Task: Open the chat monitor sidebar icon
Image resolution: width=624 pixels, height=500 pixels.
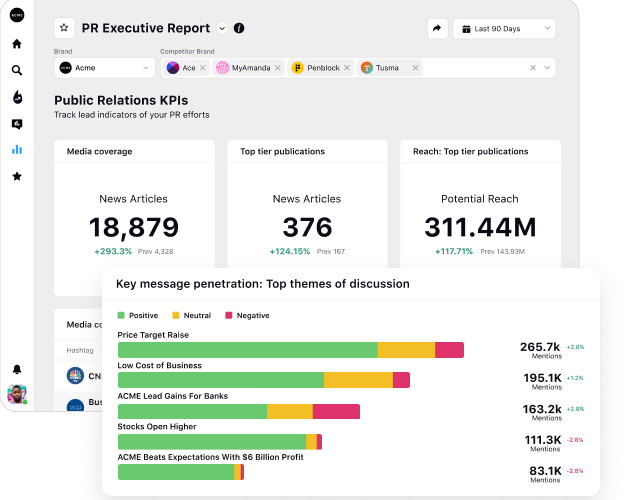Action: coord(17,124)
